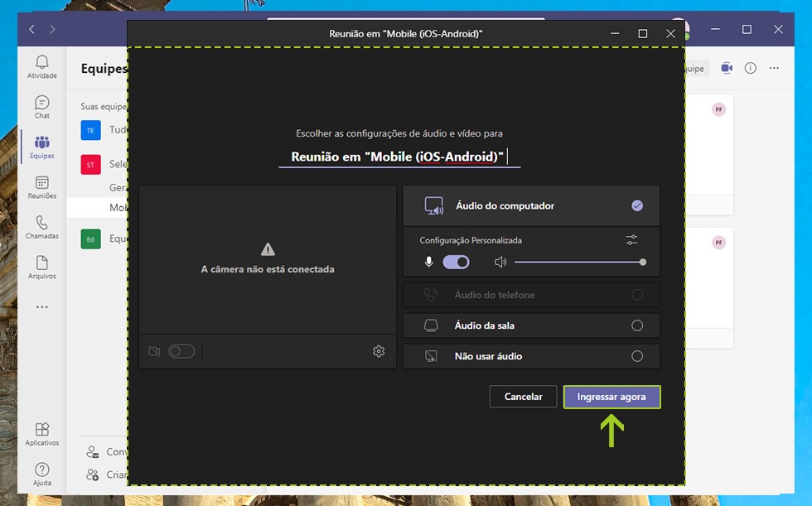Select Áudio do computador option

pos(636,205)
